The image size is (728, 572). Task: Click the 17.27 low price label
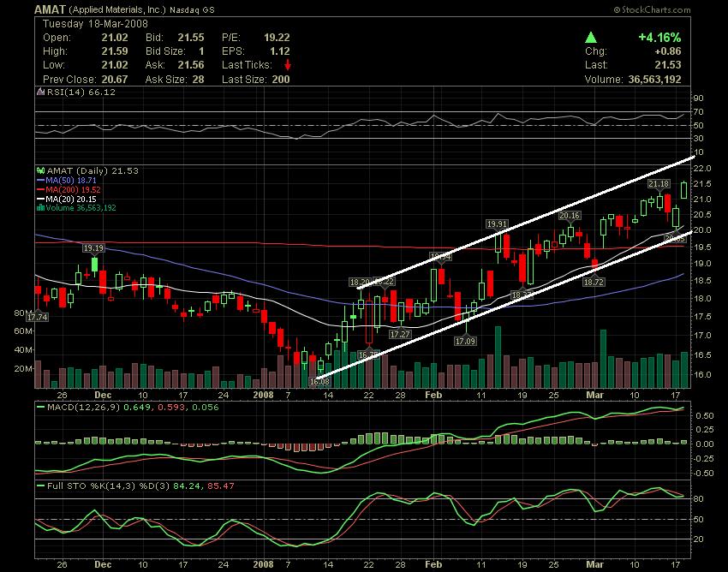point(400,334)
